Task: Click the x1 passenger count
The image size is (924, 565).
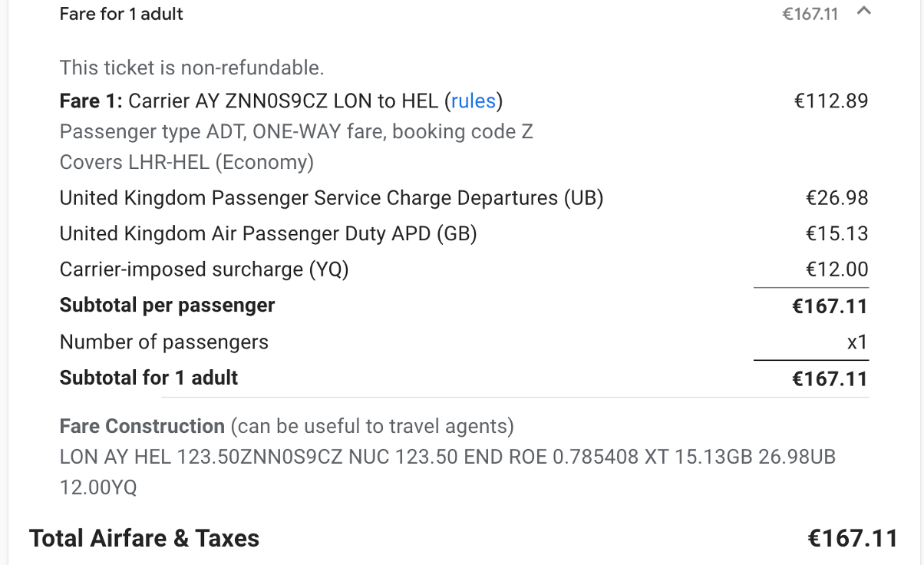Action: click(857, 342)
